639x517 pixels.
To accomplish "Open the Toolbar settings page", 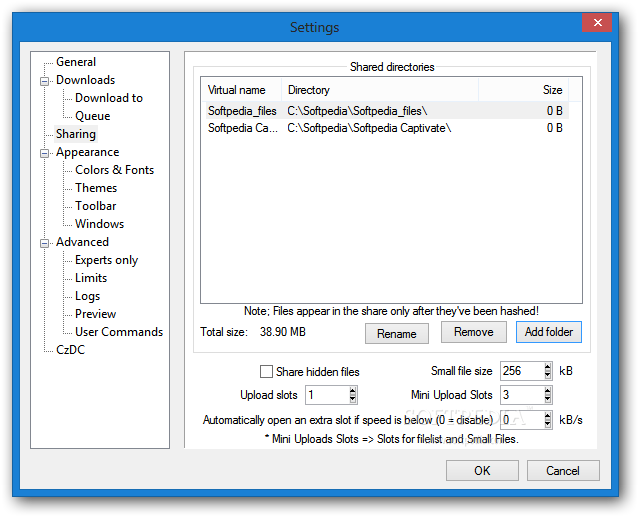I will [x=95, y=206].
